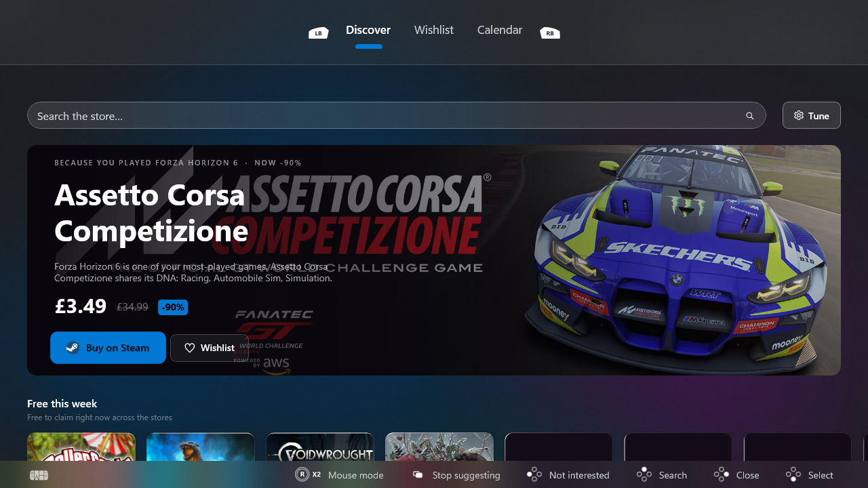Image resolution: width=868 pixels, height=488 pixels.
Task: Click the £3.49 sale price
Action: click(81, 306)
